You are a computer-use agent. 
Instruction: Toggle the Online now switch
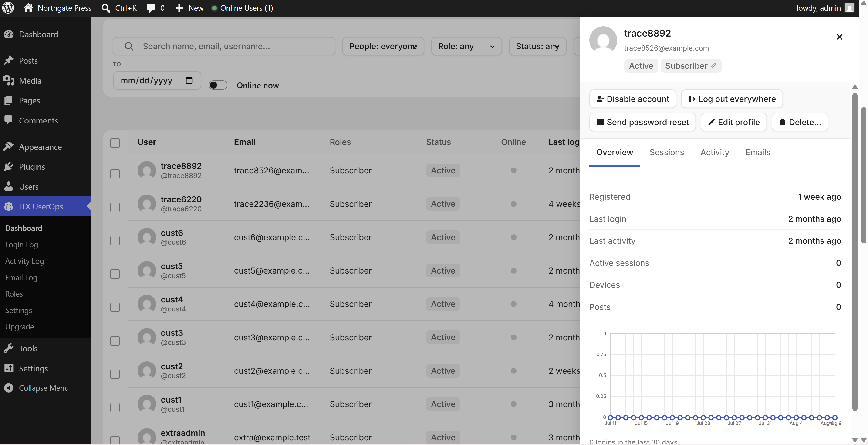click(x=218, y=85)
